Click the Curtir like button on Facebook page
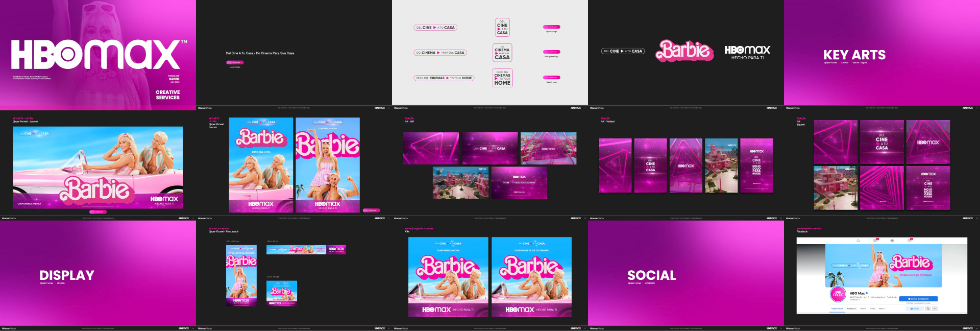The image size is (980, 331). click(915, 309)
